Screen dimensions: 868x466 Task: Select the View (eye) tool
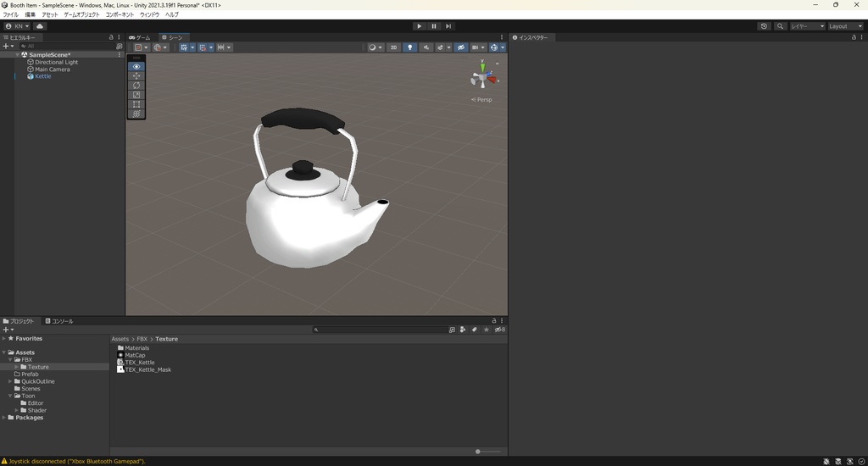coord(136,66)
